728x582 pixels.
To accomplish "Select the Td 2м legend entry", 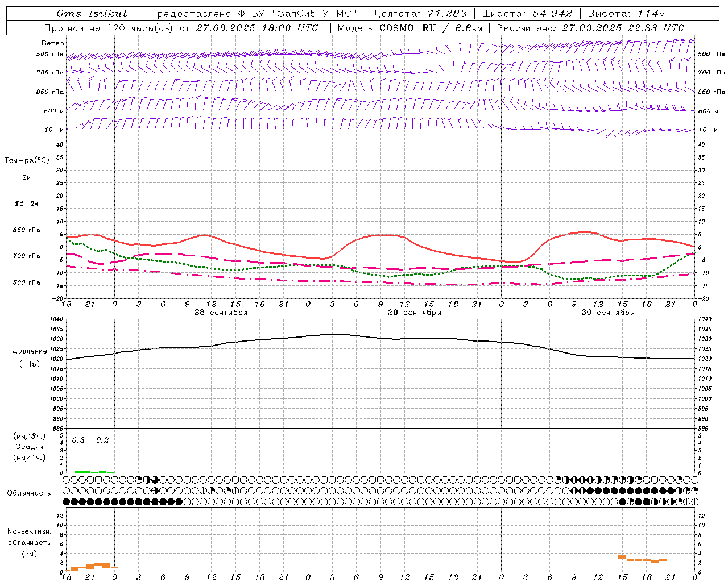I will pos(26,203).
